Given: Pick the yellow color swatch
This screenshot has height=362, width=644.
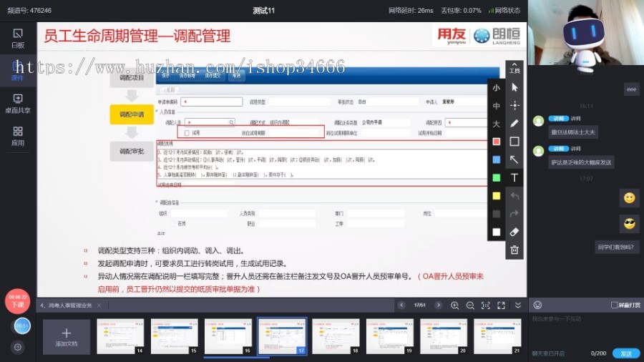Looking at the screenshot, I should pyautogui.click(x=496, y=196).
